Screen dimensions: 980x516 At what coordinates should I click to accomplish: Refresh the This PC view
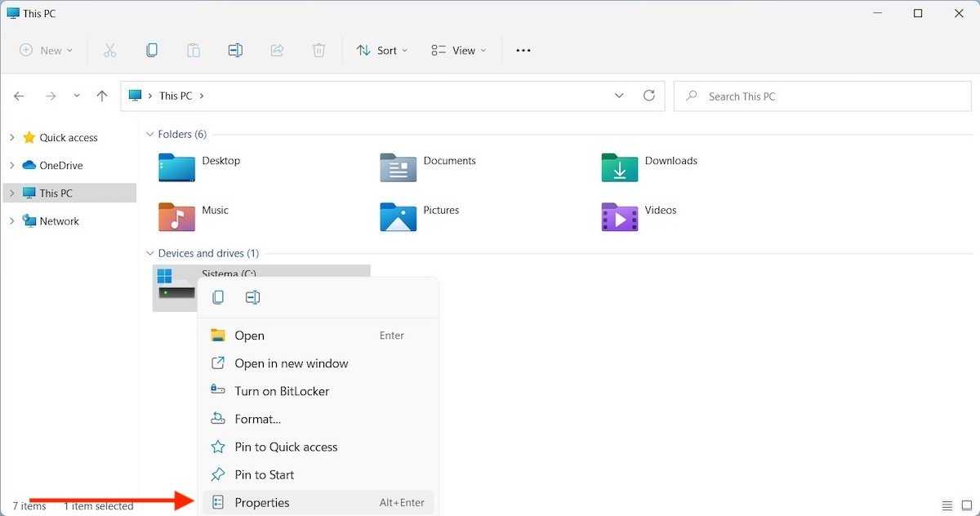coord(649,96)
